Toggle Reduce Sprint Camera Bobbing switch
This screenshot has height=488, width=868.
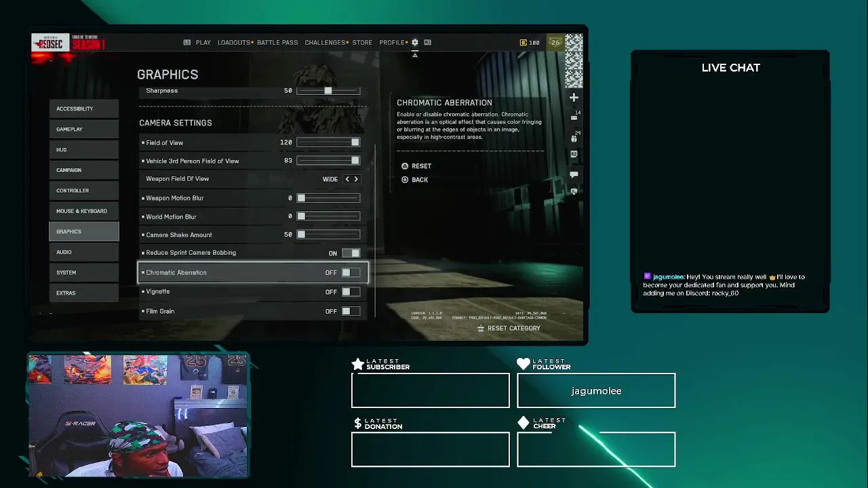pyautogui.click(x=351, y=253)
